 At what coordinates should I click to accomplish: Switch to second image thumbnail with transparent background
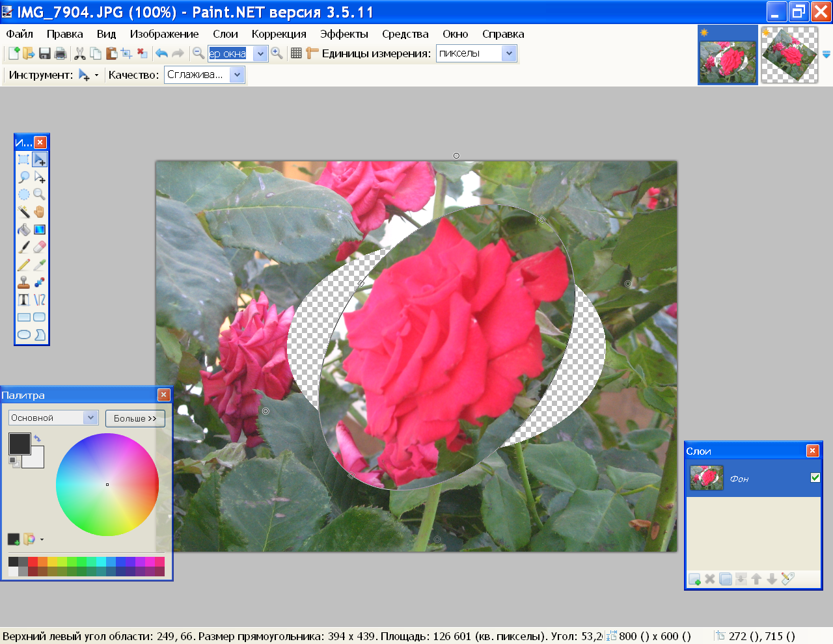click(790, 55)
